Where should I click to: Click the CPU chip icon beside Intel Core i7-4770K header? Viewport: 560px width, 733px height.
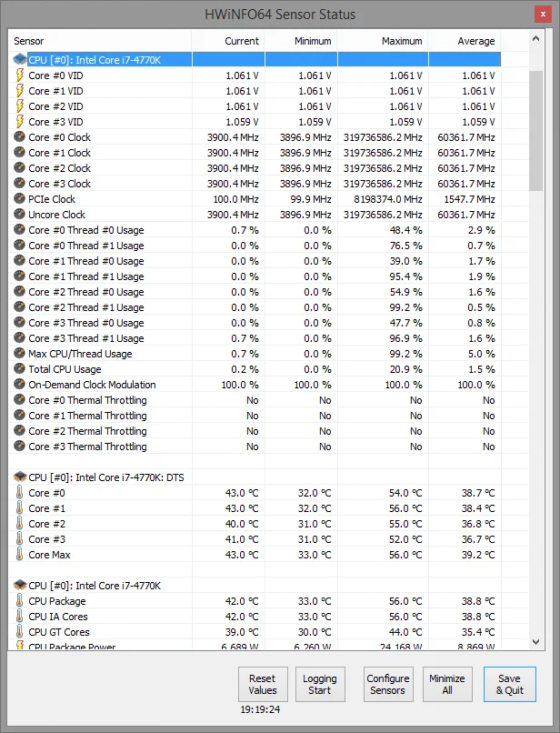19,59
